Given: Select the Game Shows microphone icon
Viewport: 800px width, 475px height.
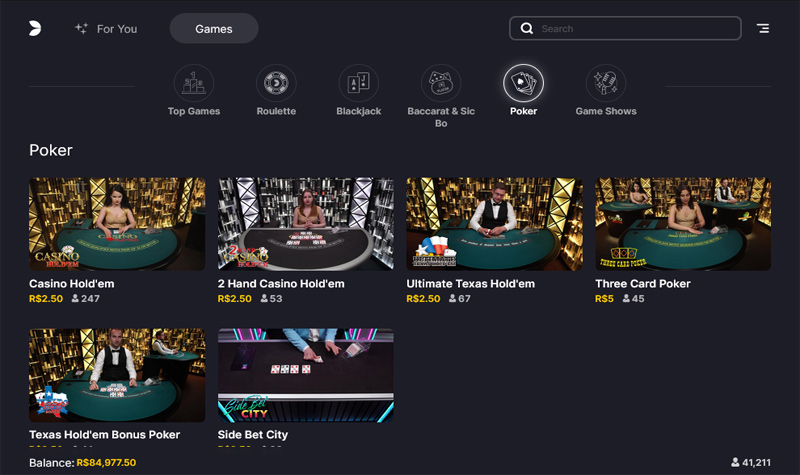Looking at the screenshot, I should (606, 83).
